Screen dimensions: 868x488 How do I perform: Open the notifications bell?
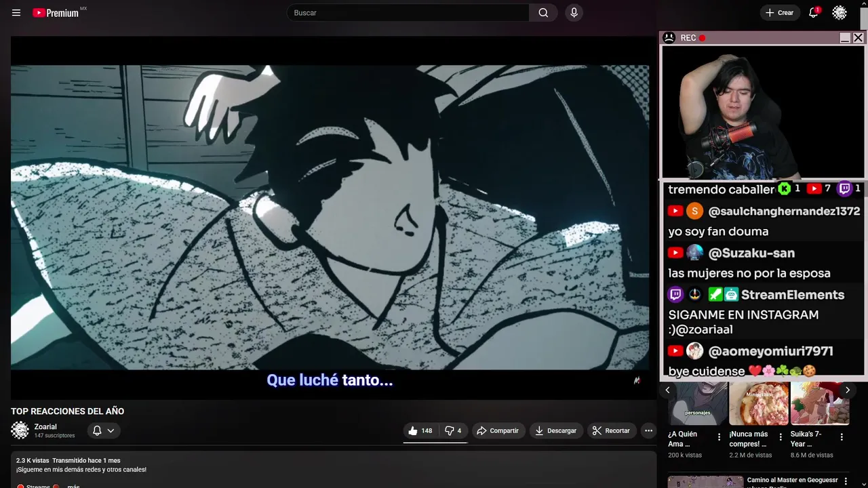pos(813,13)
